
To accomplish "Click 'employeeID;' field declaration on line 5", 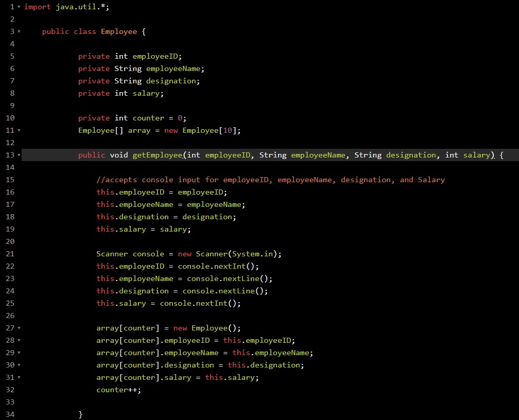I will 157,56.
